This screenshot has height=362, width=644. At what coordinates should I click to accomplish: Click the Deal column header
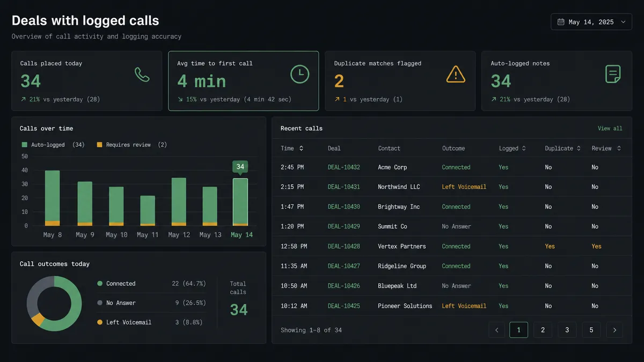334,148
